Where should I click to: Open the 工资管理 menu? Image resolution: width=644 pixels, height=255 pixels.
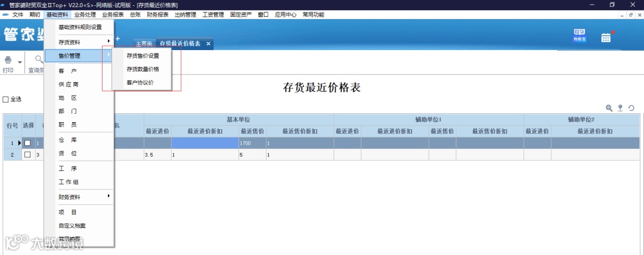(213, 15)
